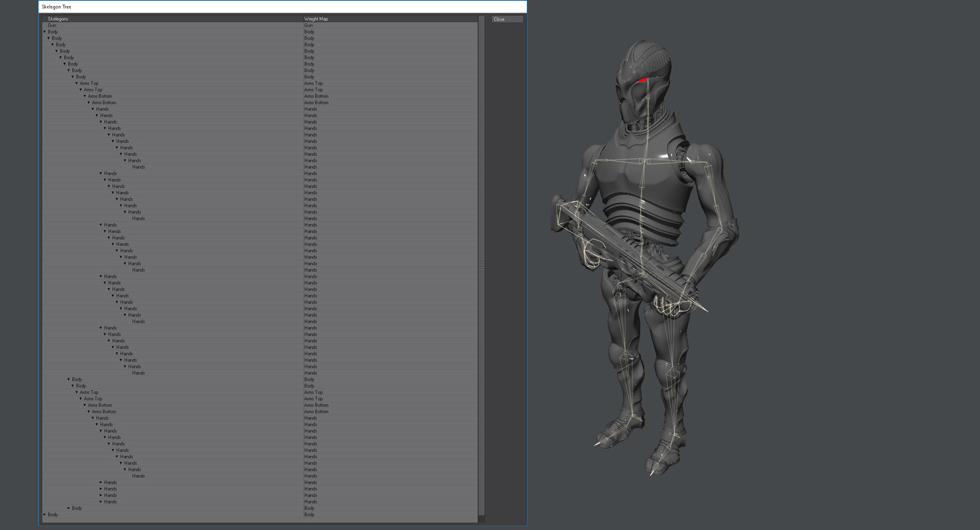This screenshot has width=980, height=530.
Task: Expand the last collapsed Hands entry
Action: point(101,502)
